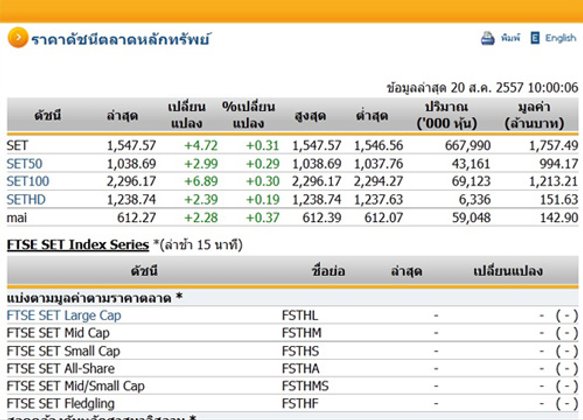The image size is (583, 420).
Task: Select the FSTHL abbreviation
Action: pos(300,316)
